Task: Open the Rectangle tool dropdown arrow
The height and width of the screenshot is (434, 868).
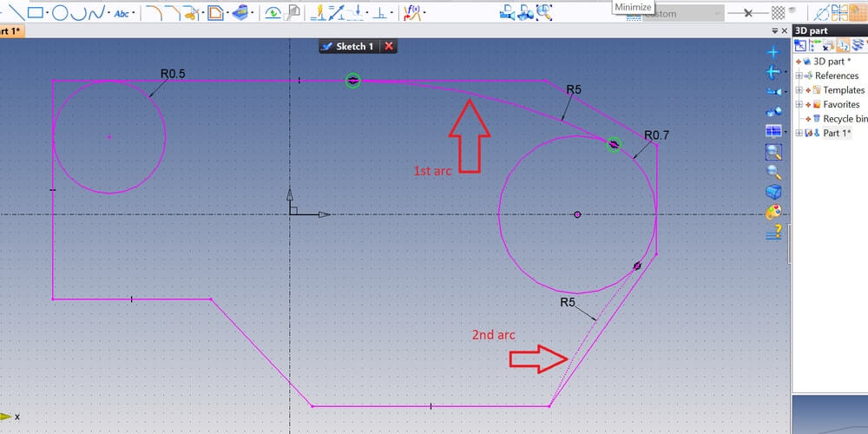Action: click(x=48, y=13)
